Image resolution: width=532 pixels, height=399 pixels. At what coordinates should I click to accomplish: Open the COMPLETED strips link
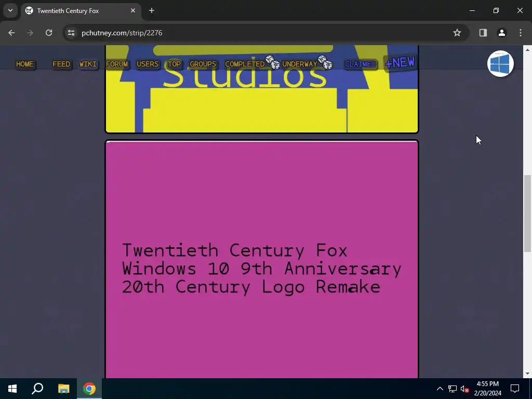click(x=245, y=64)
